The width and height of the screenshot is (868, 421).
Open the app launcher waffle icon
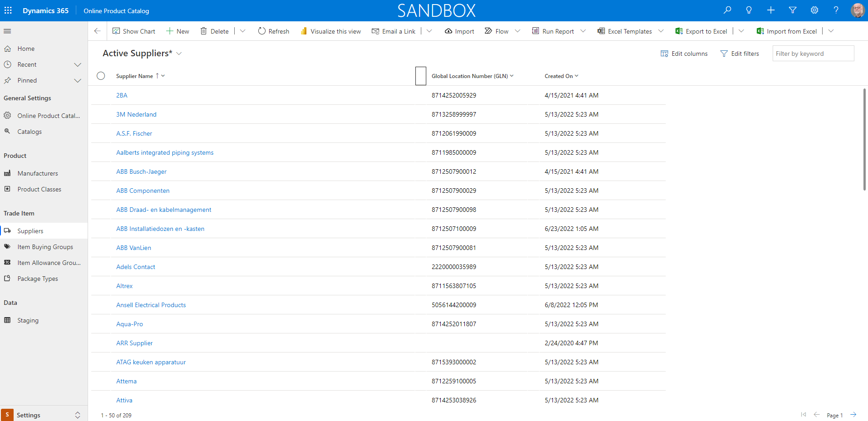tap(8, 10)
